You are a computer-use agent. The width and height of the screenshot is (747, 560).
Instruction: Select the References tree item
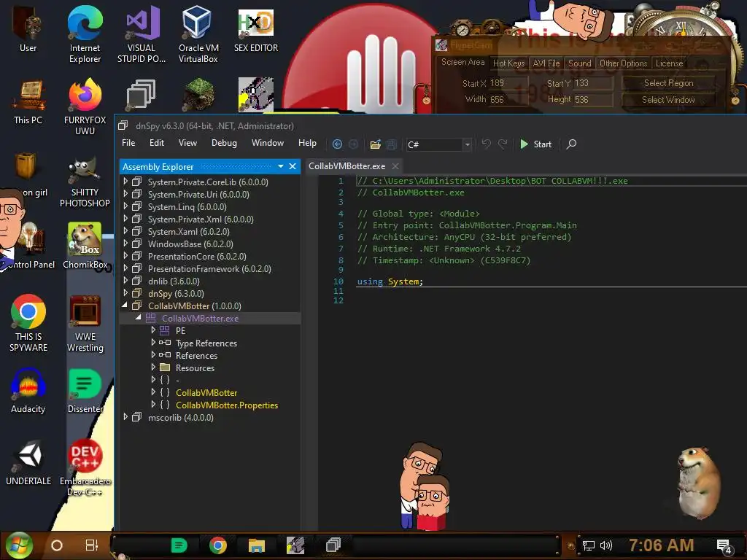click(x=196, y=356)
